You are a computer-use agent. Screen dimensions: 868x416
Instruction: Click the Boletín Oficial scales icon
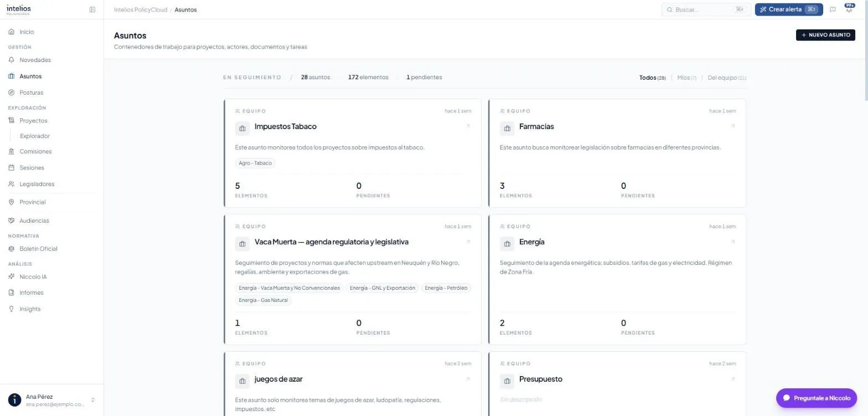(x=12, y=249)
